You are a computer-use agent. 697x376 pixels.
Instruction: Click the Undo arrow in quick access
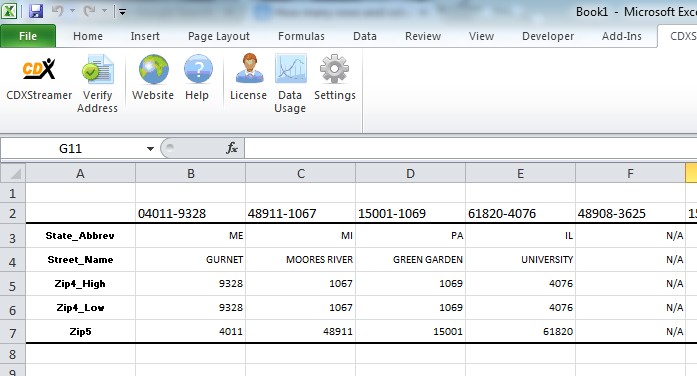(x=57, y=11)
